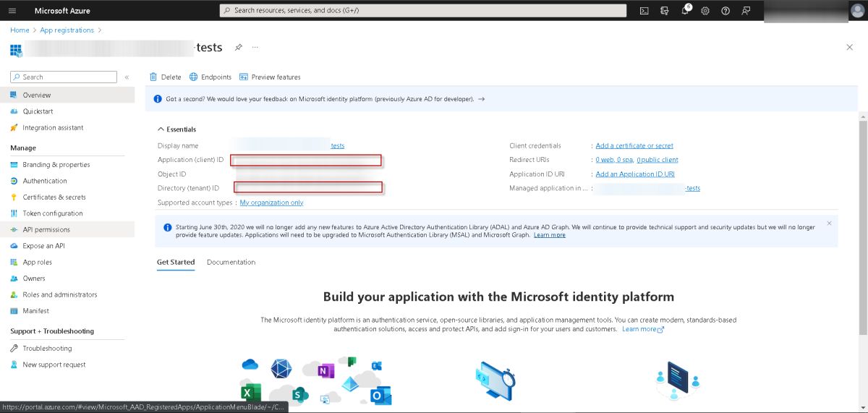Open the Help question mark icon

click(726, 11)
